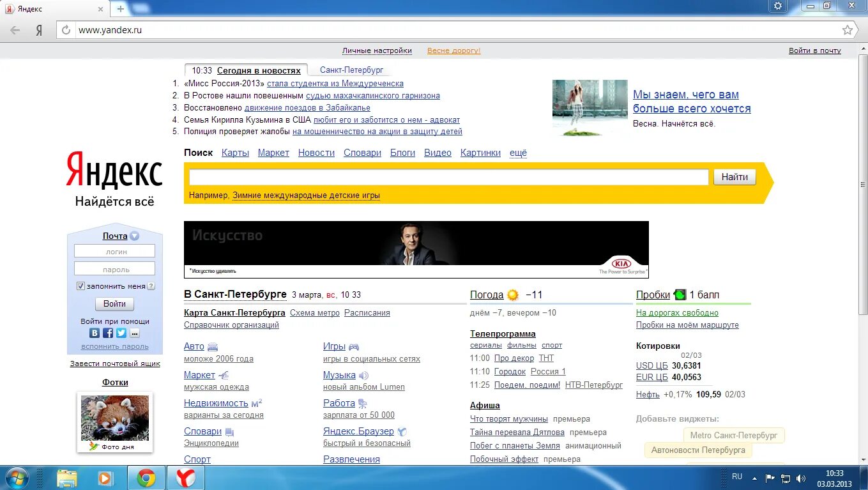Click the browser address bar

pos(457,30)
